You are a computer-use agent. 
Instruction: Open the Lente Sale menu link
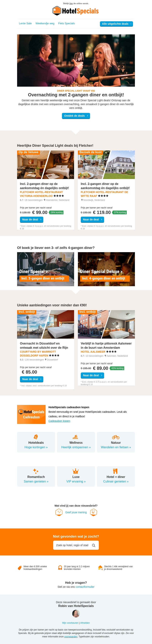(x=25, y=24)
